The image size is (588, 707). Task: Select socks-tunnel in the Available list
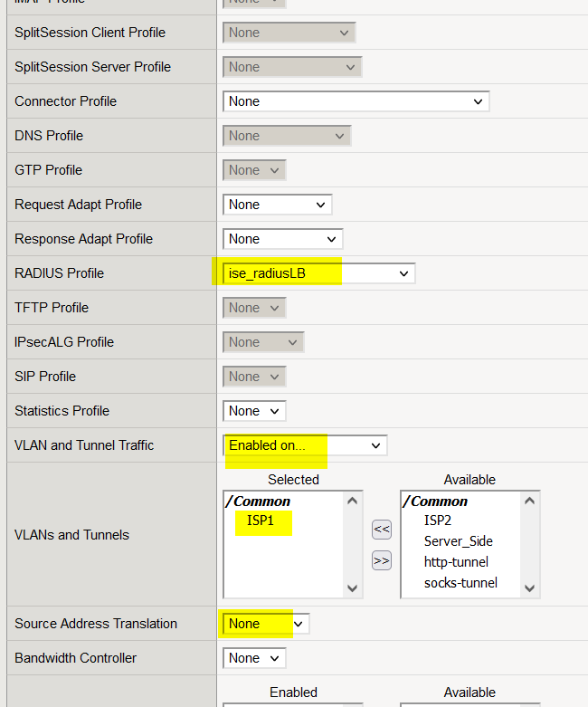point(460,583)
